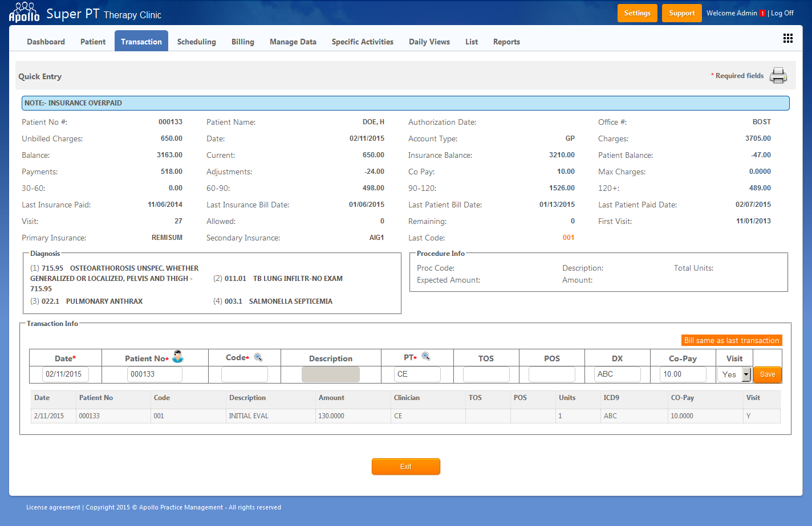The width and height of the screenshot is (812, 526).
Task: Switch to the Billing tab
Action: pos(242,42)
